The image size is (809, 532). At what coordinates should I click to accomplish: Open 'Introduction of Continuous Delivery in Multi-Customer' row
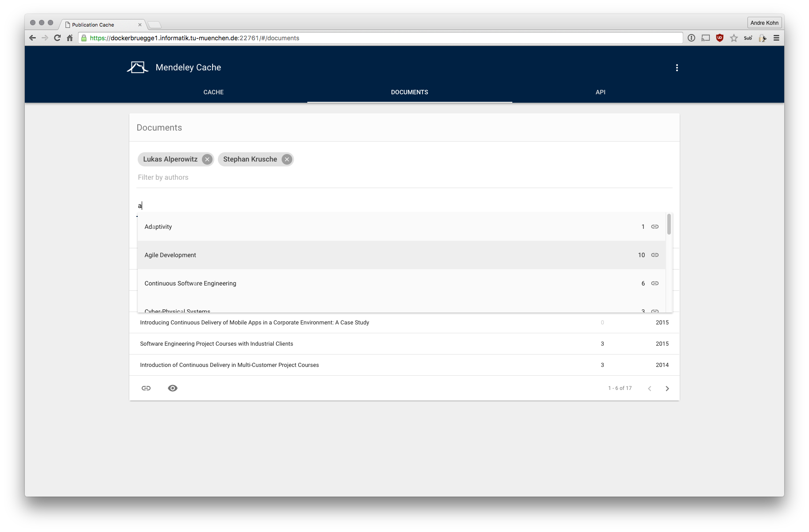[x=404, y=365]
